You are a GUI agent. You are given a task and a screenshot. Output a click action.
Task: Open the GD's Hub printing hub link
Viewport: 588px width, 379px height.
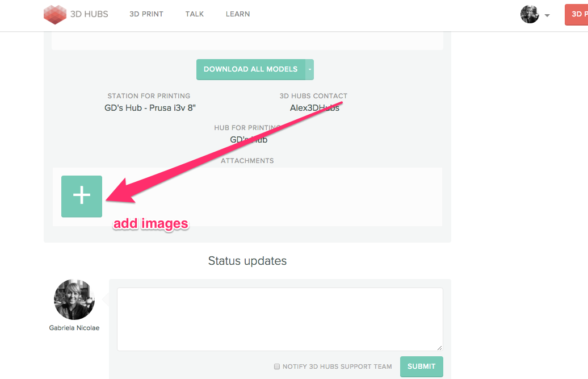pyautogui.click(x=248, y=140)
